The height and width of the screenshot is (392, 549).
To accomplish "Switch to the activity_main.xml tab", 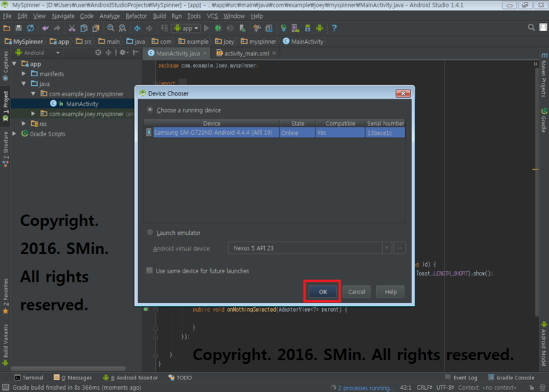I will (246, 53).
